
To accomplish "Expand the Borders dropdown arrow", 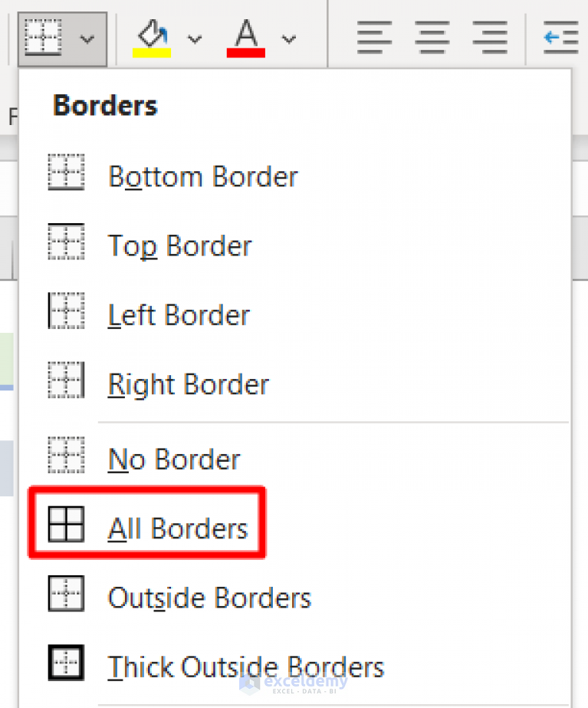I will [87, 38].
